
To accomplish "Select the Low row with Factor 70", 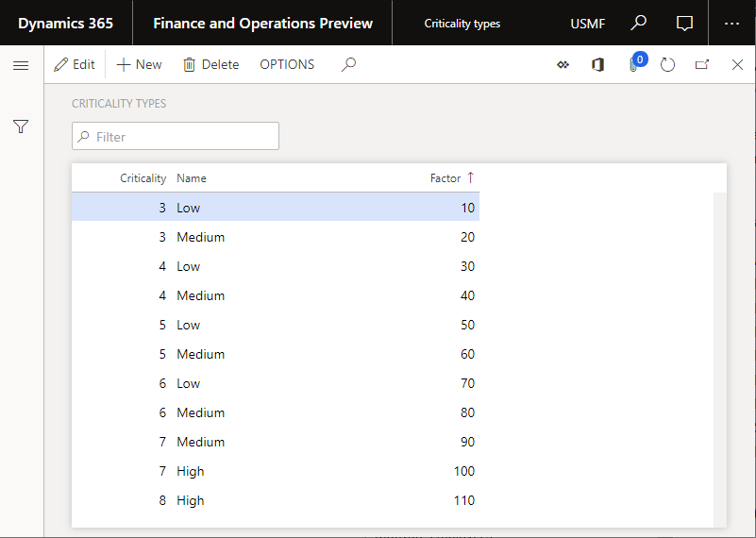I will coord(276,383).
